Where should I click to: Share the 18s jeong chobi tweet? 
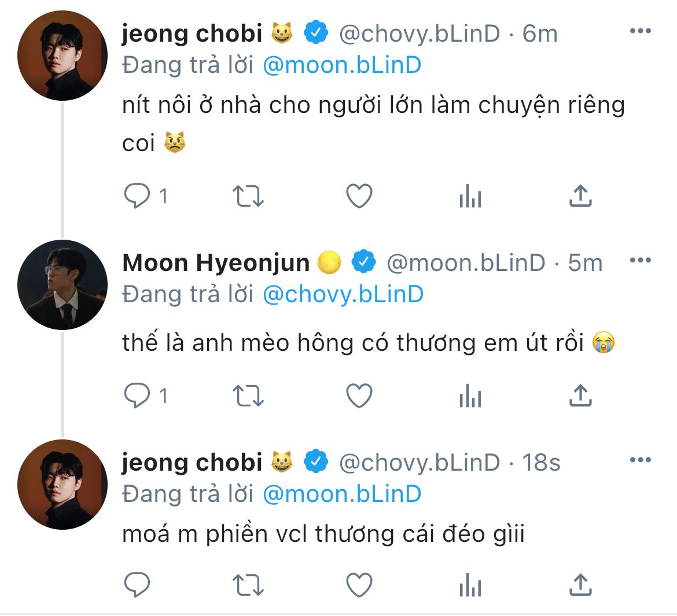(580, 585)
